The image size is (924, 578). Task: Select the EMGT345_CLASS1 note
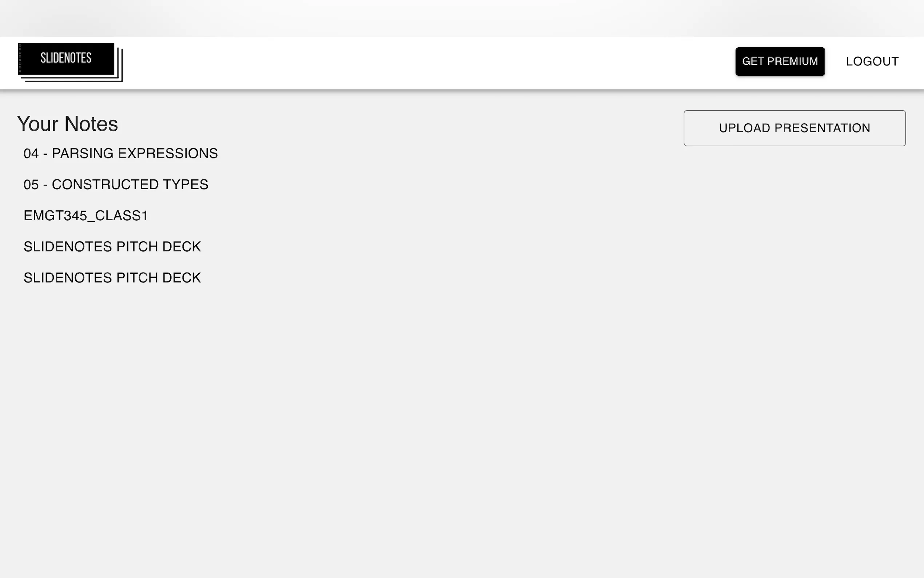[x=85, y=215]
